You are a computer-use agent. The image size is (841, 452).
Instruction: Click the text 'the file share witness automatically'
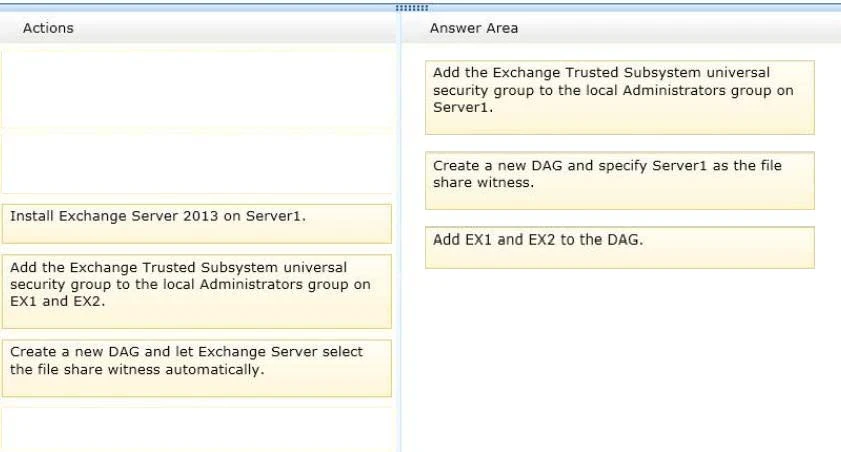[137, 369]
